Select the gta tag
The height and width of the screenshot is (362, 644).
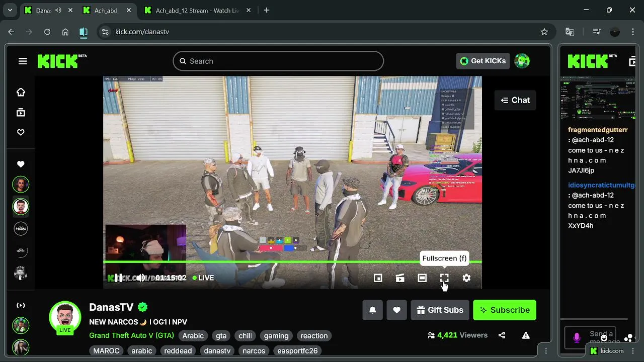pyautogui.click(x=221, y=336)
